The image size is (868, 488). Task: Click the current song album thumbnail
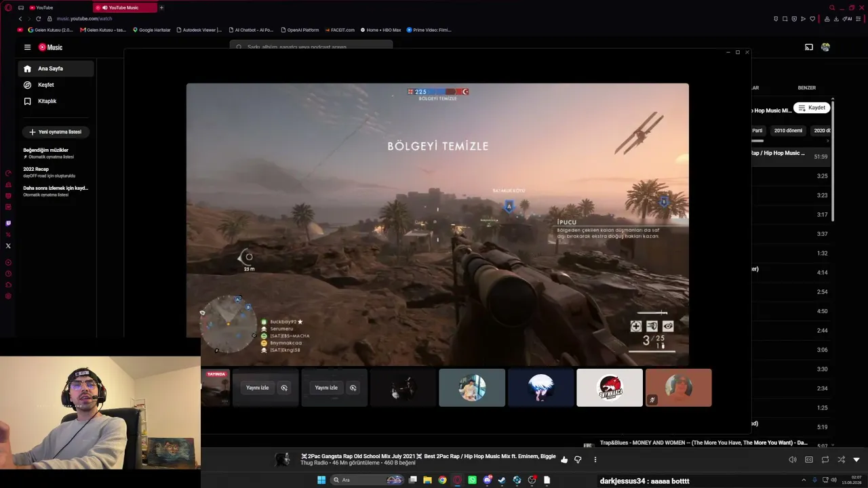click(282, 460)
